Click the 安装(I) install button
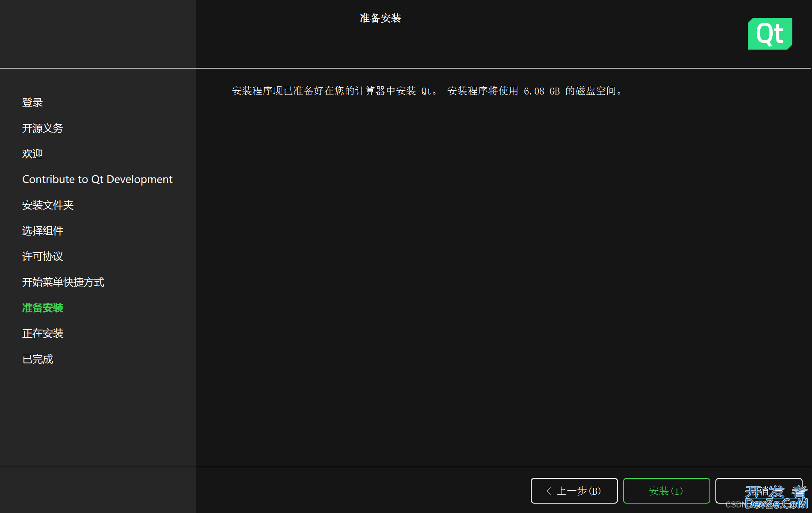This screenshot has width=812, height=513. pos(666,491)
